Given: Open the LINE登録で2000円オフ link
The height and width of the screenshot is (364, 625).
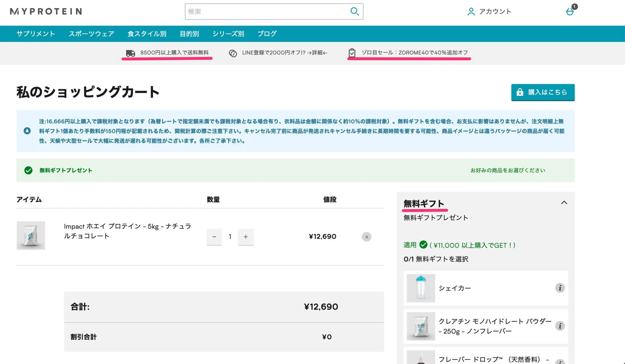Looking at the screenshot, I should (285, 53).
